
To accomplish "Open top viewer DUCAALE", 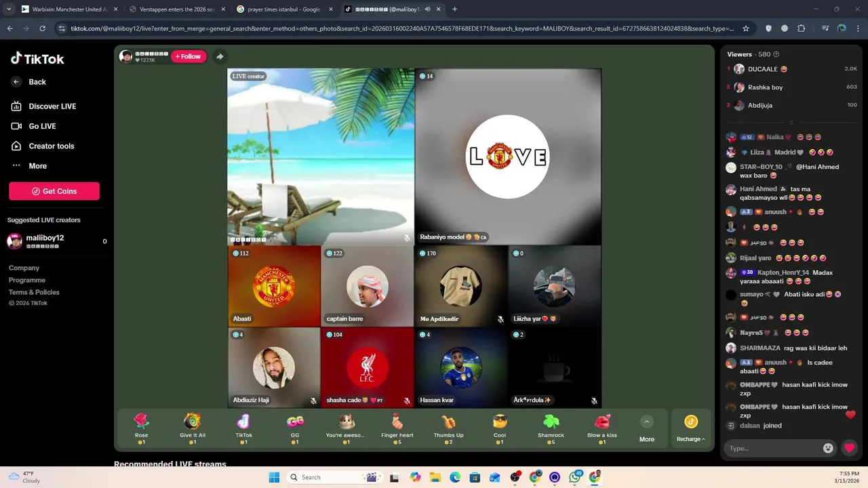I will [x=791, y=69].
